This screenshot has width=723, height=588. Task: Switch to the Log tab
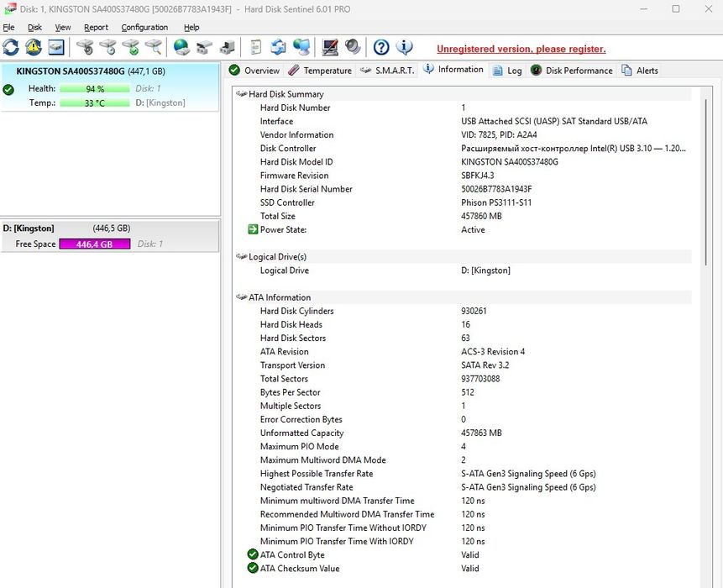tap(507, 71)
